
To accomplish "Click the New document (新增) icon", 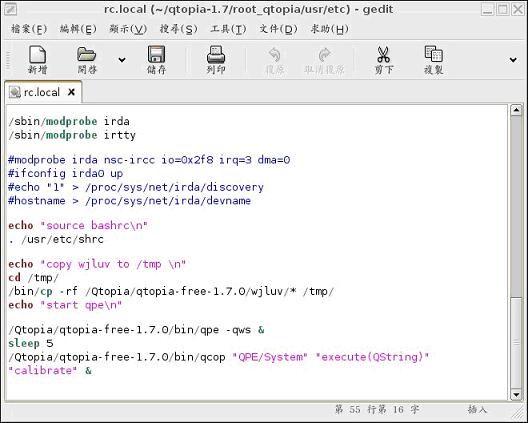I will (37, 55).
